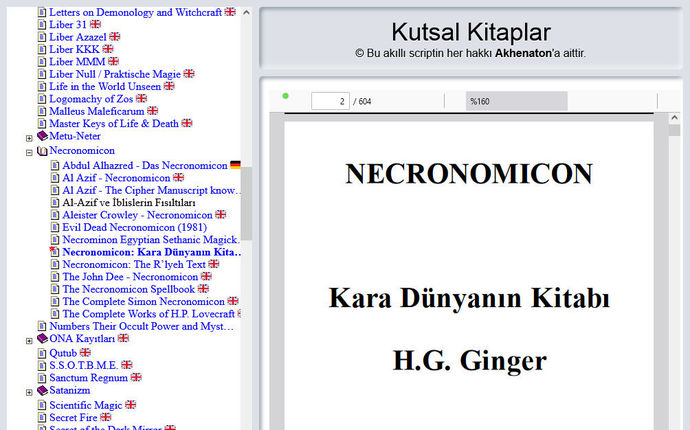The width and height of the screenshot is (690, 430).
Task: Open Abdul Alhazred - Das Necronomicon
Action: (x=145, y=165)
